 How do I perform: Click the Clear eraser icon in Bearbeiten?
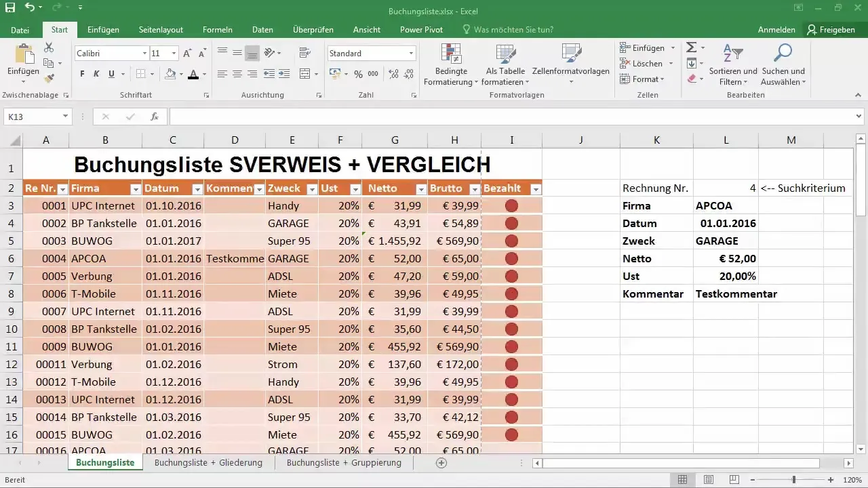691,79
